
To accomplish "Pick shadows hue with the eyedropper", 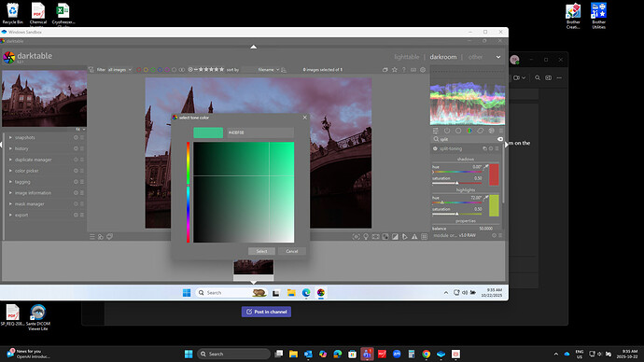I will click(486, 167).
